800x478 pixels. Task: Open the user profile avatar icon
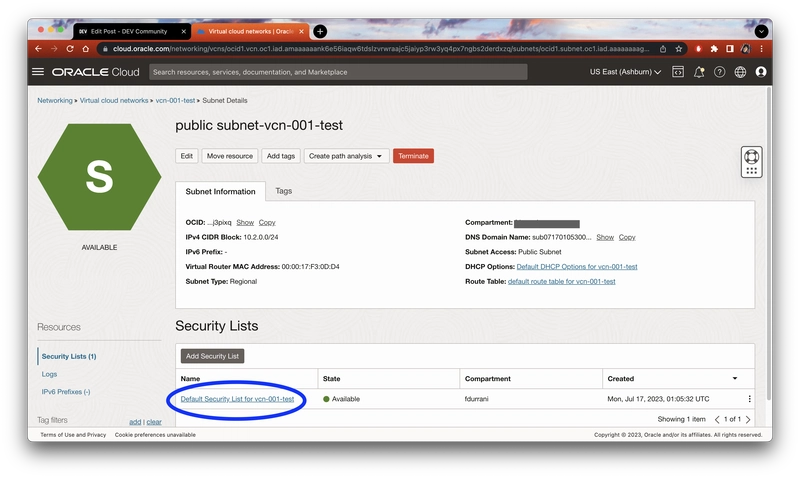(x=761, y=72)
